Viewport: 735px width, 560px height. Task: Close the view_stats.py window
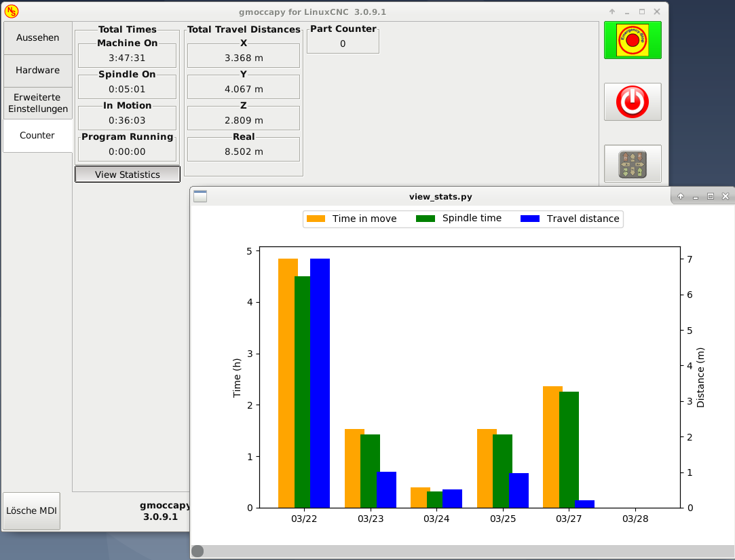coord(725,196)
